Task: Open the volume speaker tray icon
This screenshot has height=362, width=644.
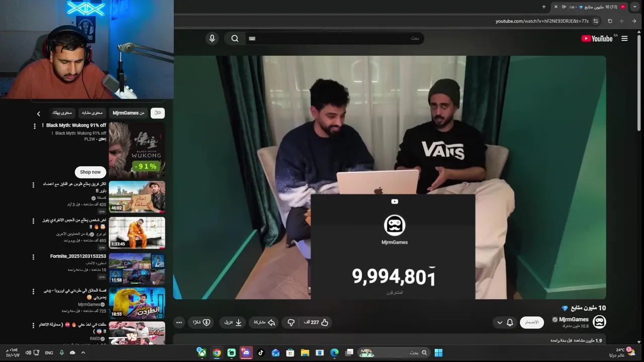Action: click(28, 353)
